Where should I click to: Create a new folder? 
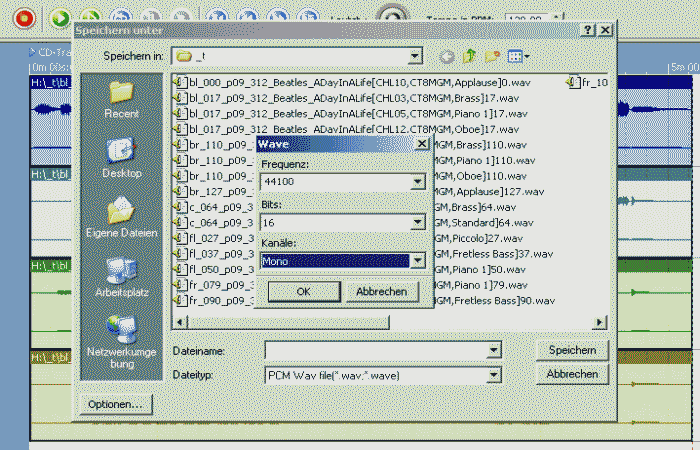(x=493, y=57)
